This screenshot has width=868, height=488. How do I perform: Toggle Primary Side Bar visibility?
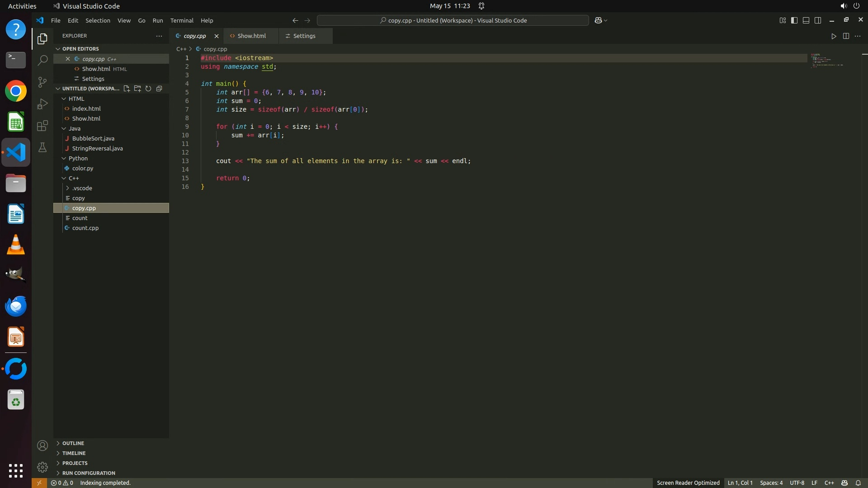click(794, 20)
